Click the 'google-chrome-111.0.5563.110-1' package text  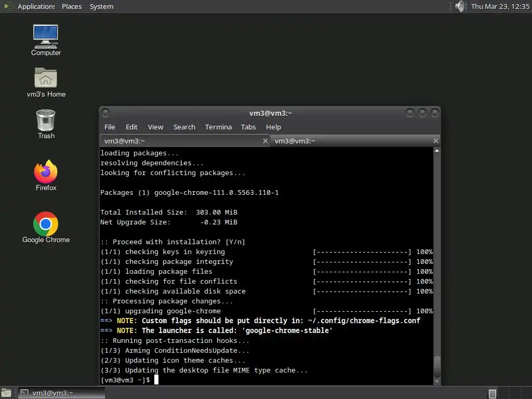(217, 193)
